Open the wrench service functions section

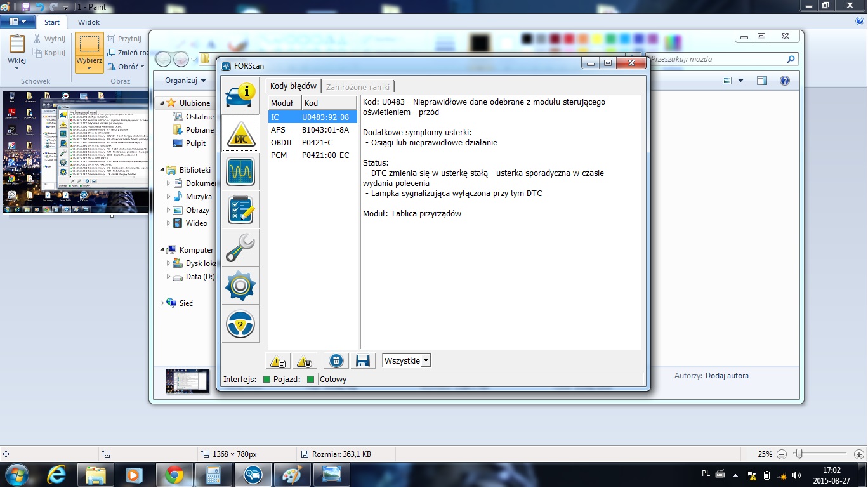[x=240, y=248]
